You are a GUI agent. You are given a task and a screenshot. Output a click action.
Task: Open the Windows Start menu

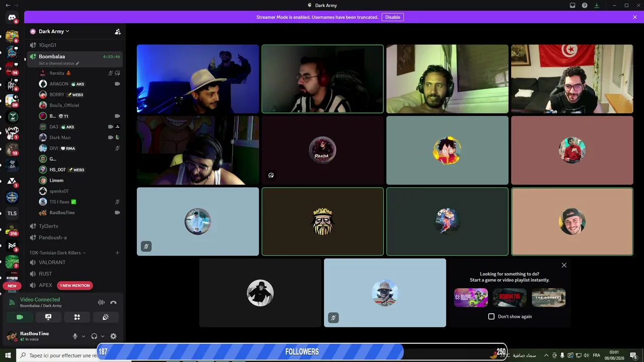click(8, 355)
